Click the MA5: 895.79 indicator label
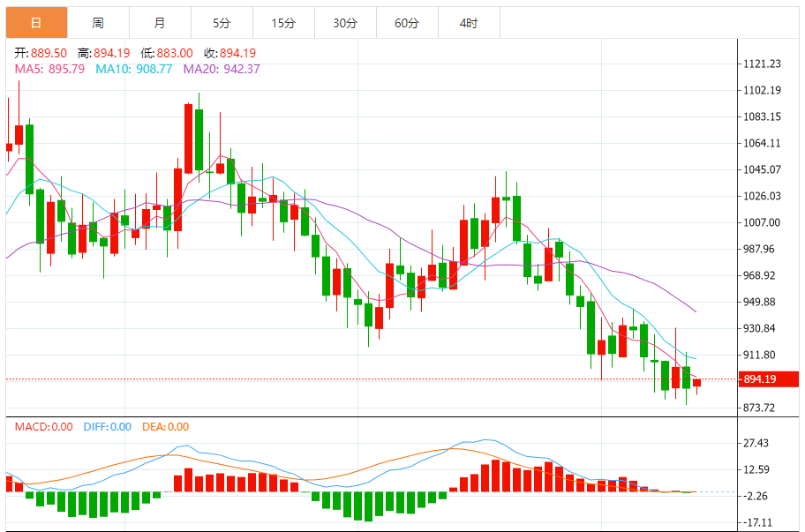Image resolution: width=805 pixels, height=532 pixels. click(x=49, y=70)
